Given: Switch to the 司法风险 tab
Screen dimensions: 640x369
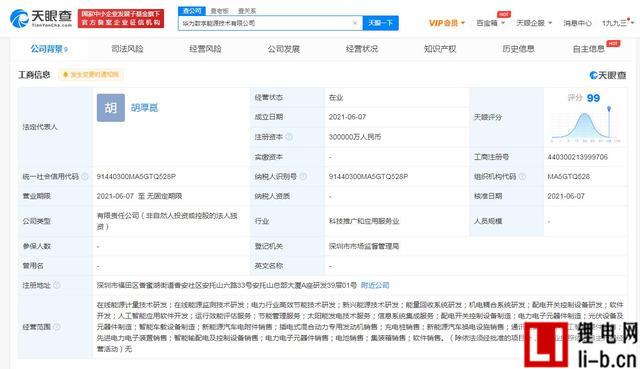Looking at the screenshot, I should [x=127, y=49].
